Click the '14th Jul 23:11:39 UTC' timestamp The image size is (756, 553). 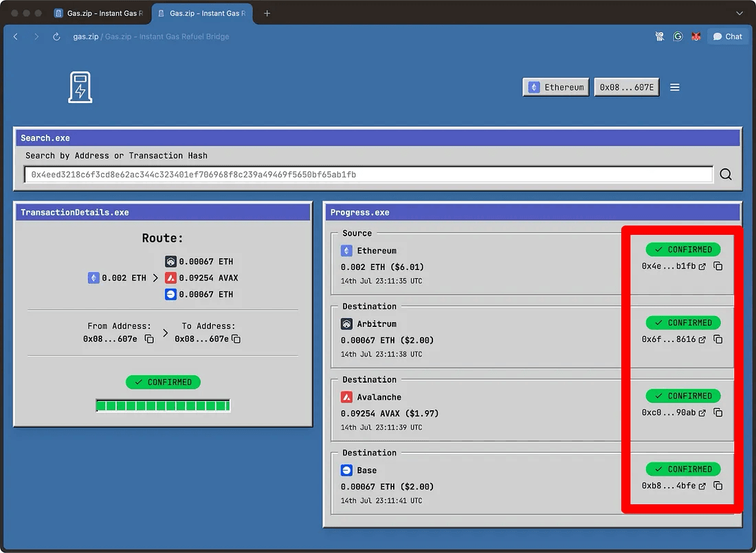[x=381, y=428]
